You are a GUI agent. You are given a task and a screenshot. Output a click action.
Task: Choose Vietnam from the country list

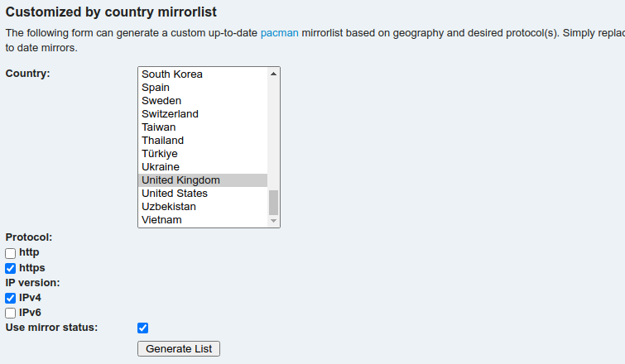(161, 220)
